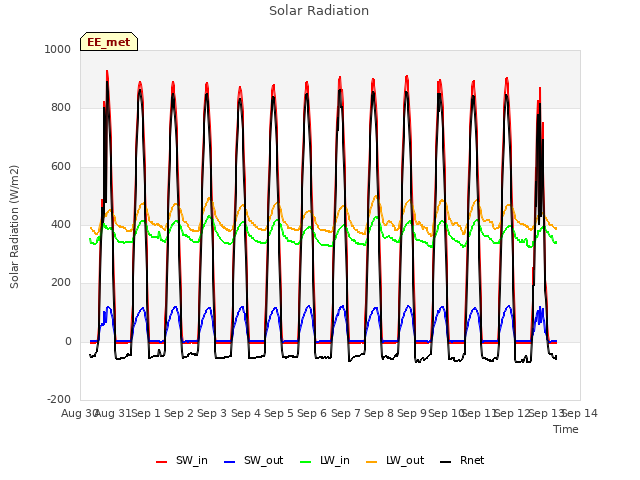This screenshot has width=640, height=480.
Task: Click the Sep 8 x-axis tick label
Action: [379, 413]
